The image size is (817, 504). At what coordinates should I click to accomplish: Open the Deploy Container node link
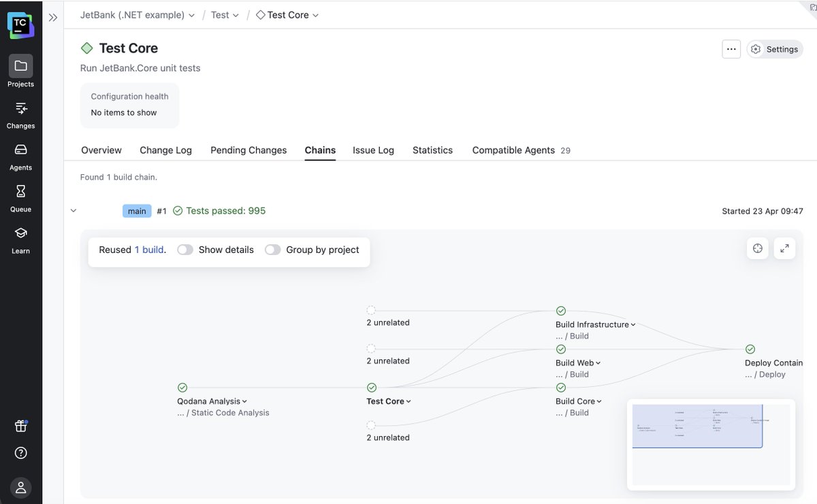[774, 363]
